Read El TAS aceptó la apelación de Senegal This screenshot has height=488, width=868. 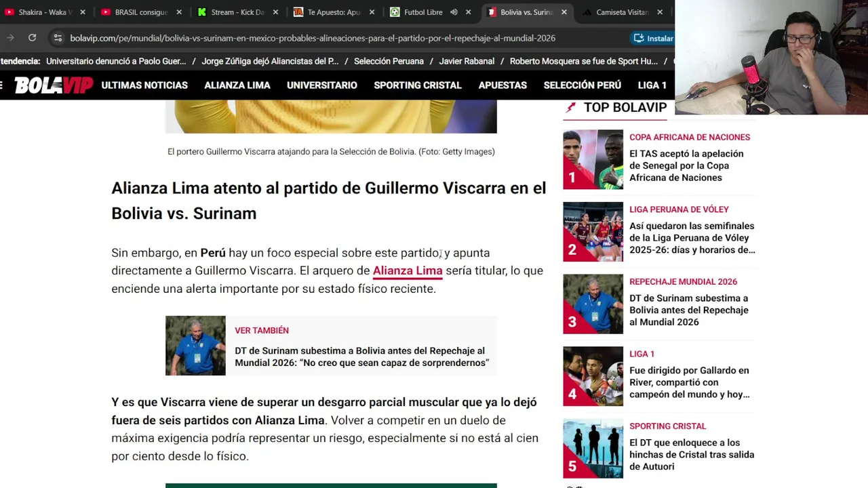tap(686, 165)
